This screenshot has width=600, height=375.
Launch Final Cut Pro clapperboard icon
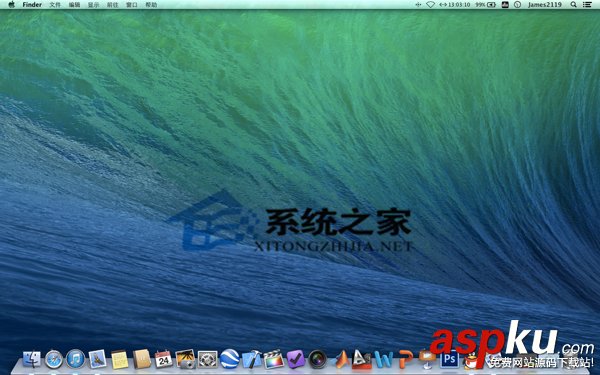(x=274, y=360)
